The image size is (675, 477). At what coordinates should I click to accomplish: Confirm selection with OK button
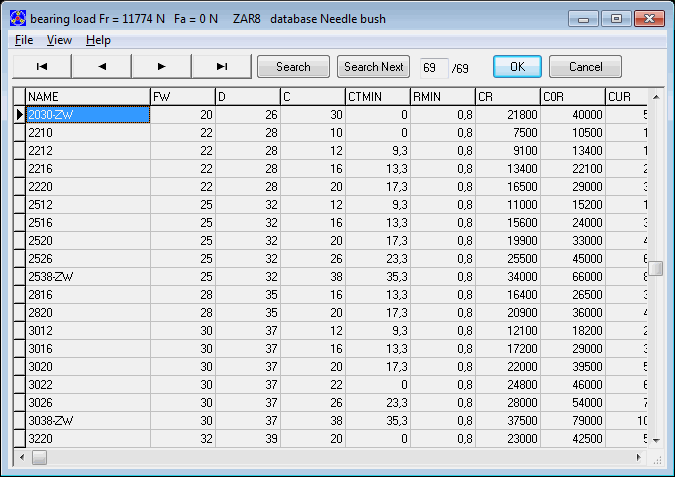click(517, 67)
